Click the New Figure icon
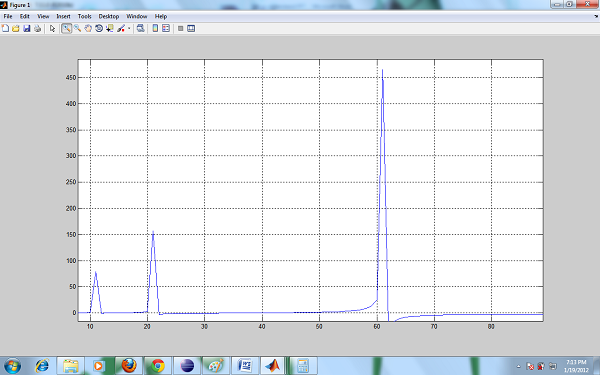 (x=5, y=28)
